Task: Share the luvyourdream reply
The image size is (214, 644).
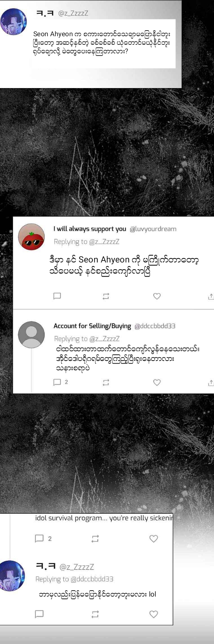Action: click(x=211, y=296)
